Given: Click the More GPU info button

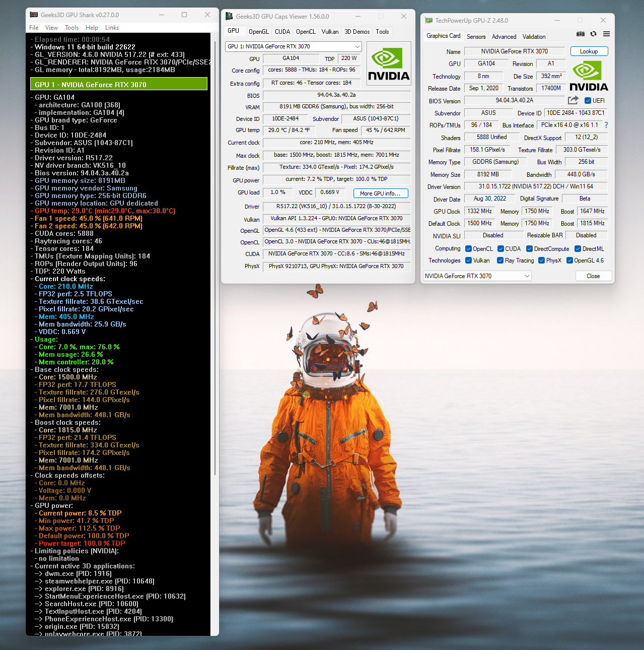Looking at the screenshot, I should point(380,193).
